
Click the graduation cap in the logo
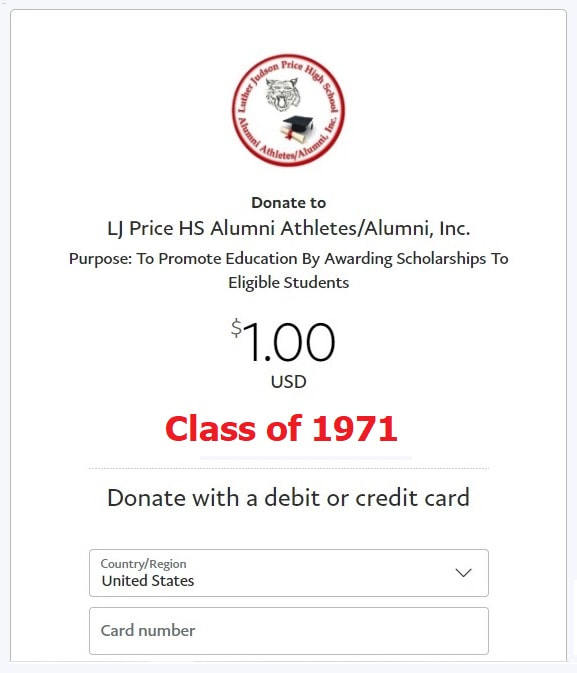[298, 124]
